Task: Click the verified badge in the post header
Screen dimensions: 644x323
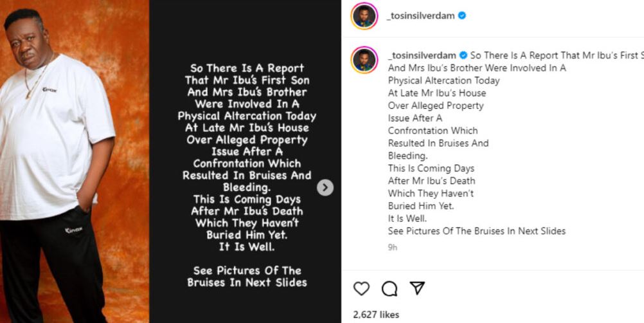Action: click(x=461, y=15)
